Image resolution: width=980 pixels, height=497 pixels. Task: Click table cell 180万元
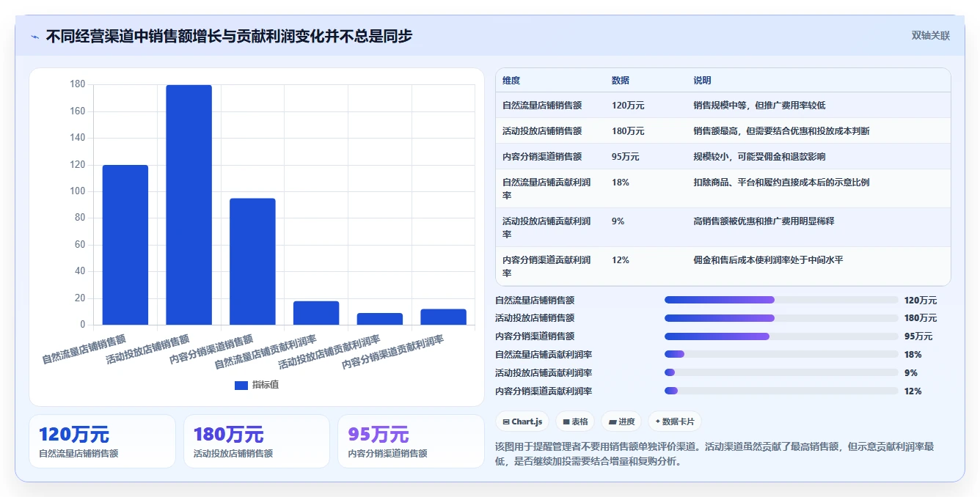point(628,131)
